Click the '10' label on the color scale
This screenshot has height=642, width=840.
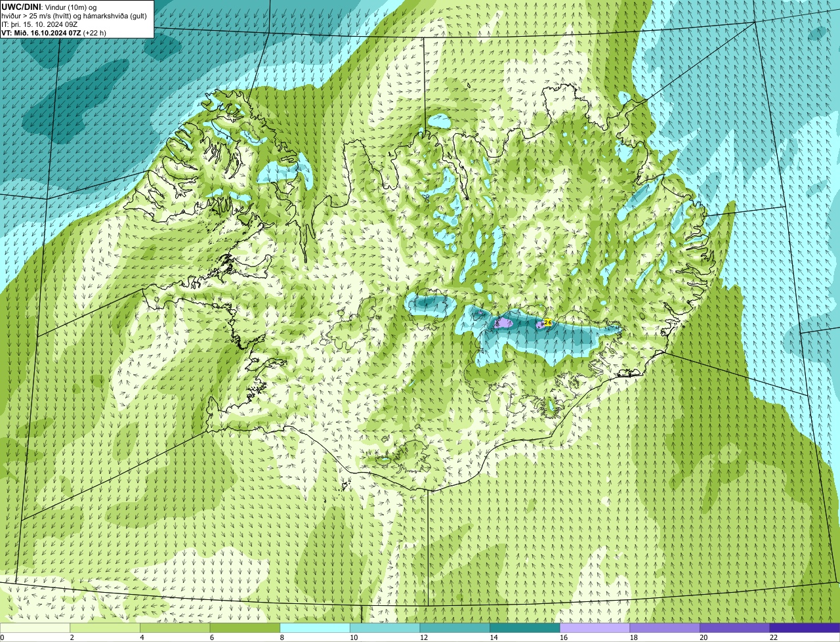(x=354, y=637)
